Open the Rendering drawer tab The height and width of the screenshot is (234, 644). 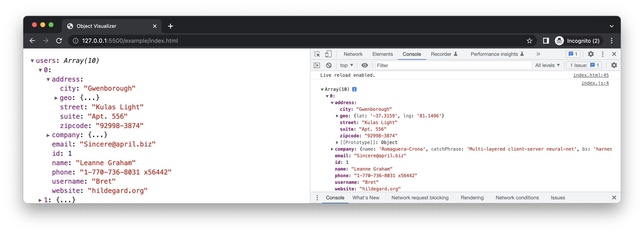click(472, 197)
